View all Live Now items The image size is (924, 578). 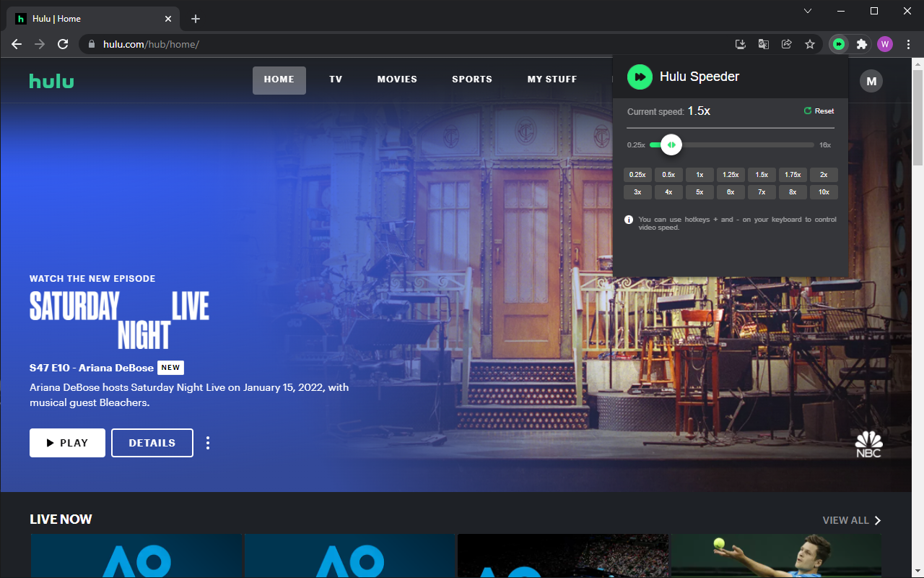pos(852,520)
